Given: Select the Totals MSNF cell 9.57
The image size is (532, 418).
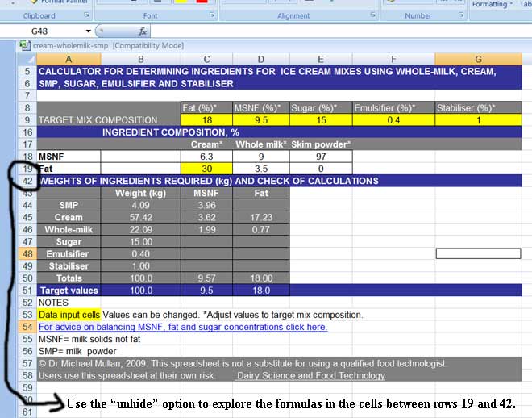Looking at the screenshot, I should pyautogui.click(x=206, y=278).
